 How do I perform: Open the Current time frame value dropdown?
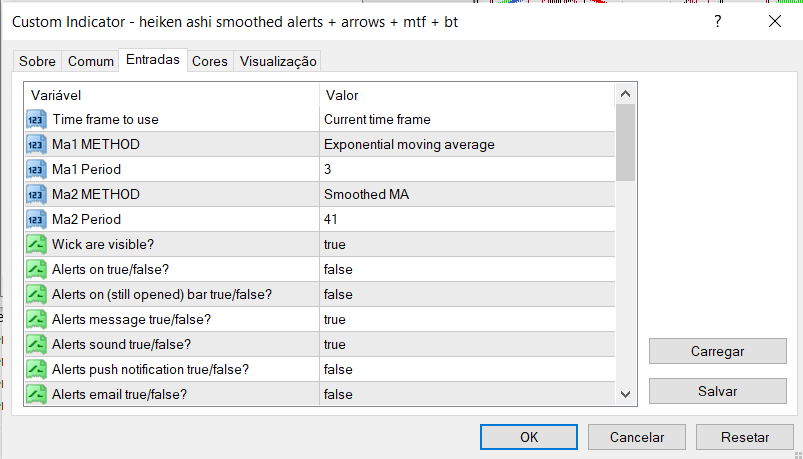[x=466, y=119]
